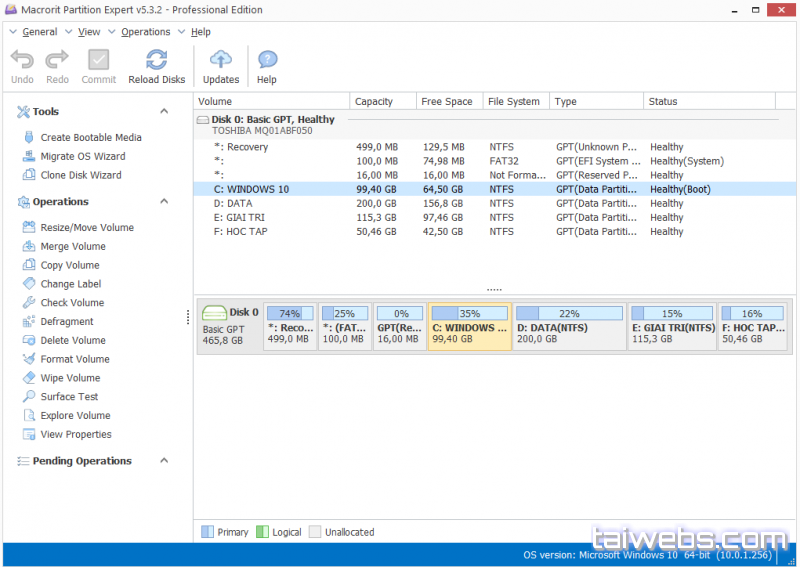The image size is (800, 567).
Task: Open the General menu
Action: [x=39, y=32]
